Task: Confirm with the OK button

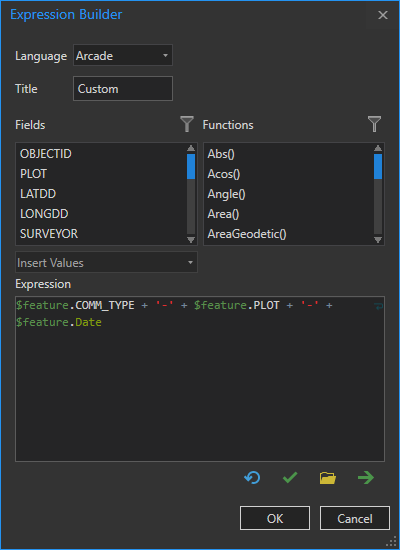Action: click(275, 518)
